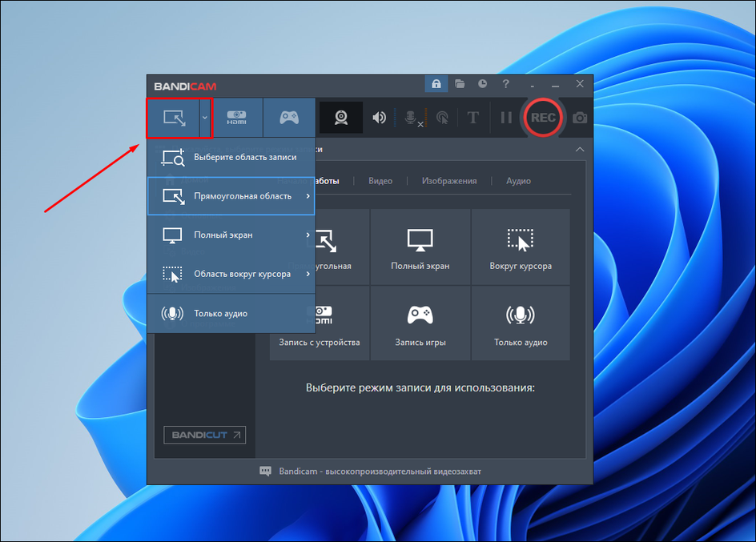
Task: Switch to the Видео tab
Action: click(380, 181)
